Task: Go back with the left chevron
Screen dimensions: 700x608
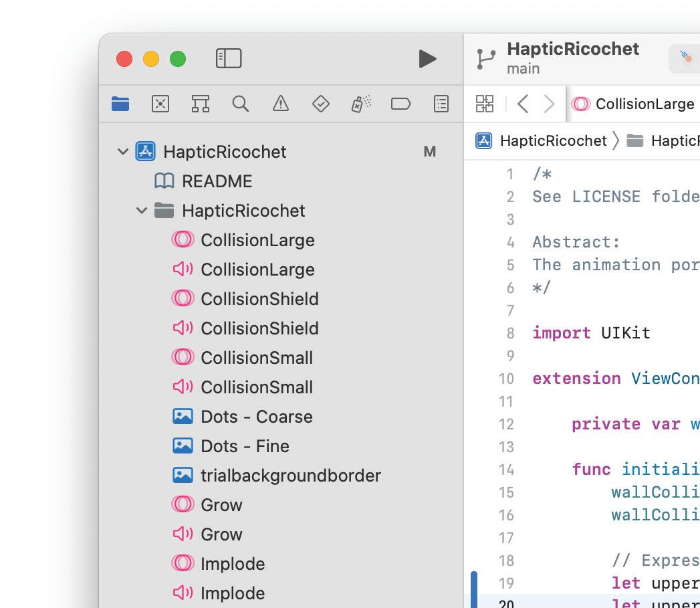Action: tap(523, 104)
